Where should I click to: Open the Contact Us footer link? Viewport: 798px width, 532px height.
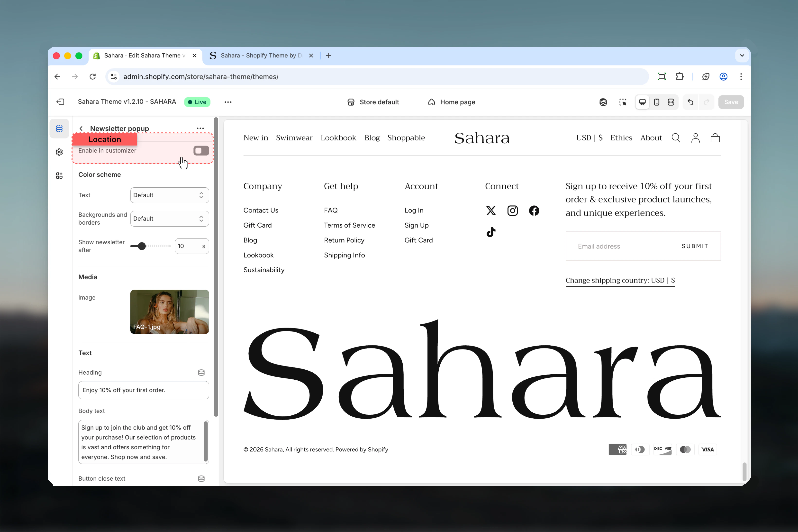(261, 210)
